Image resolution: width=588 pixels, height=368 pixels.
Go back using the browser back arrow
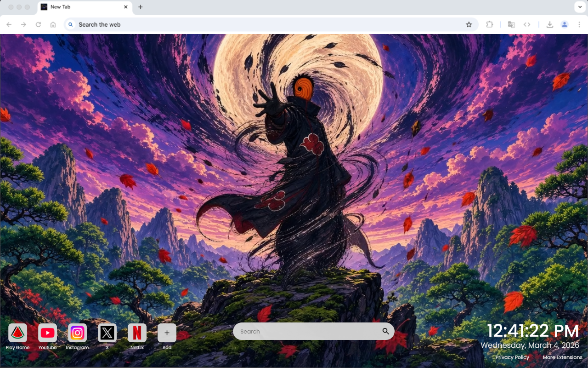9,24
